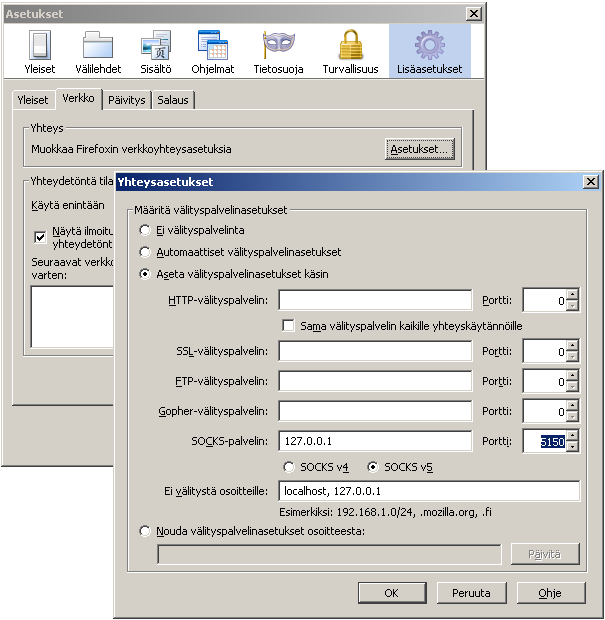Select Ei välityspalvelinta radio option
Screen dimensions: 605x620
146,231
